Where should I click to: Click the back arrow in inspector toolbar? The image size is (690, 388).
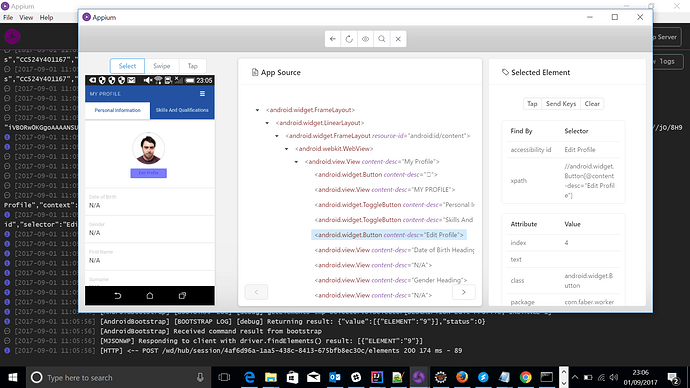(x=333, y=39)
